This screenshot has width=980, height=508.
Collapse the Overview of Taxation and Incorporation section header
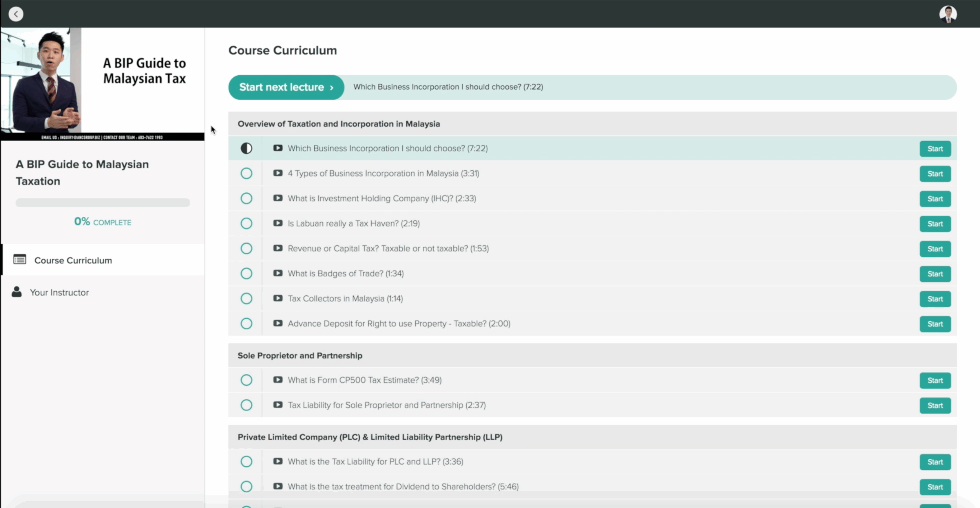(x=338, y=124)
